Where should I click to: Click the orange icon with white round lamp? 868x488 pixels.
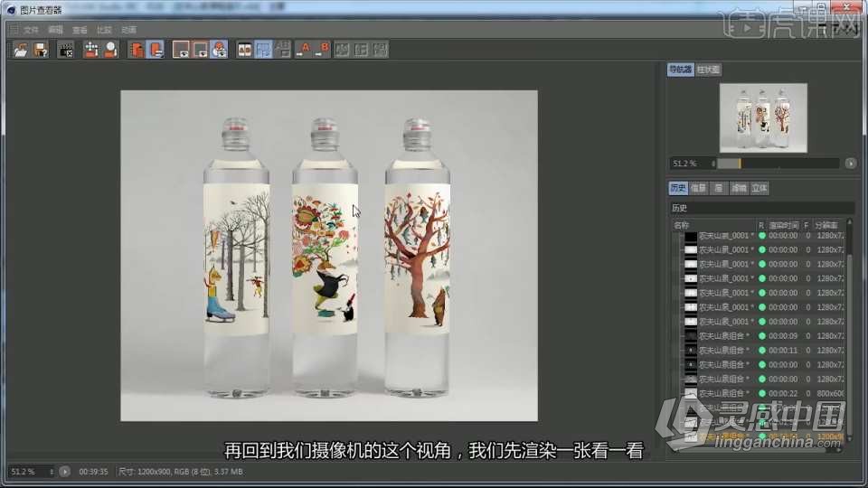coord(111,50)
